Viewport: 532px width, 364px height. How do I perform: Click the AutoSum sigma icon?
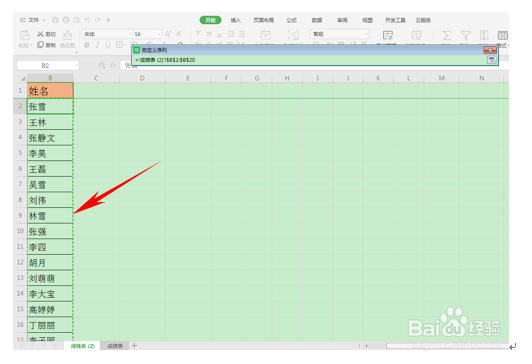[x=447, y=35]
